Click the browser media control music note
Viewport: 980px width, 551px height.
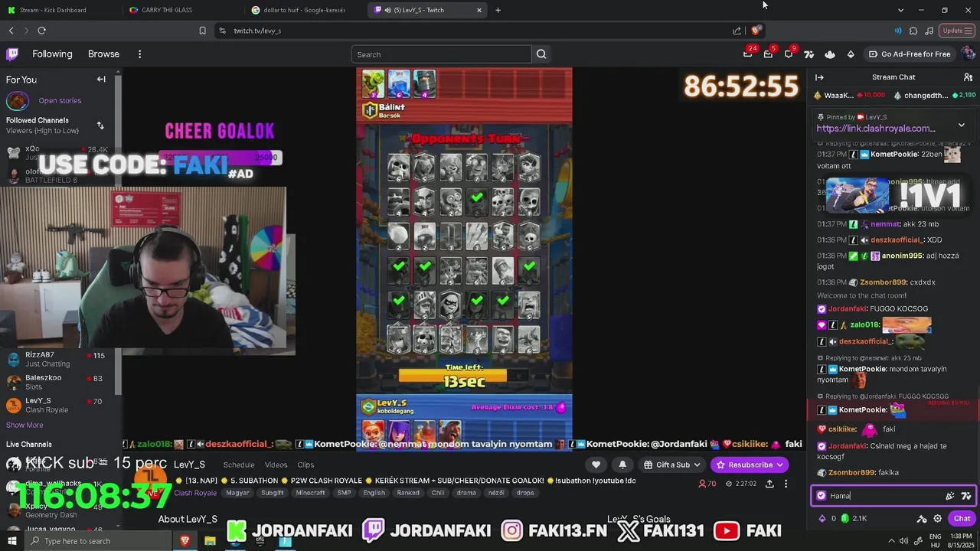(929, 31)
